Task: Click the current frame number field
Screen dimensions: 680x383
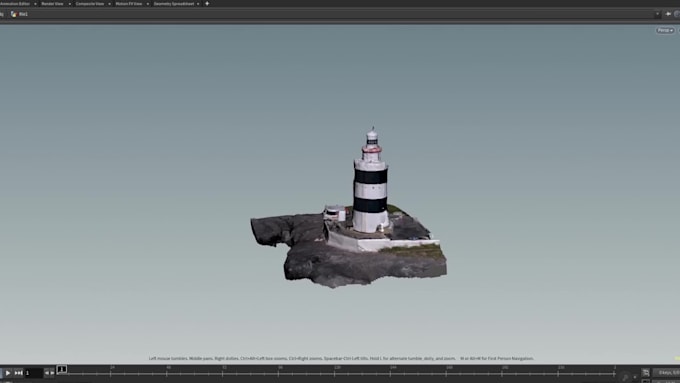Action: (x=33, y=373)
